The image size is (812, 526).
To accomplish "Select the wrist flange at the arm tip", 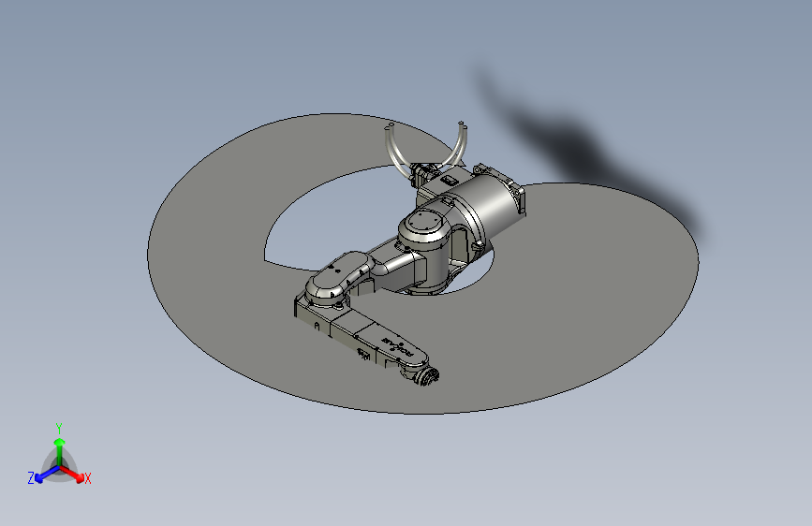I will pyautogui.click(x=427, y=377).
